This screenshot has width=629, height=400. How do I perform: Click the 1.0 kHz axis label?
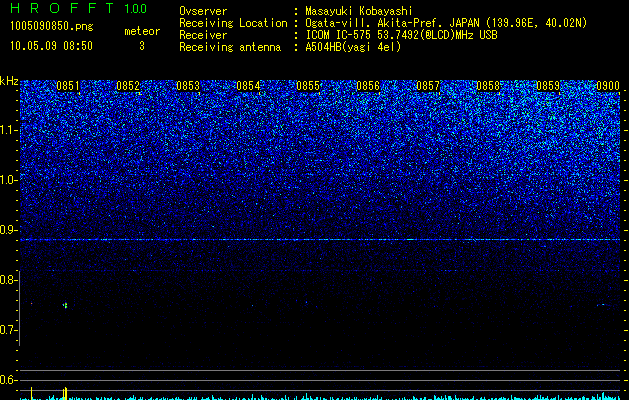pos(7,180)
